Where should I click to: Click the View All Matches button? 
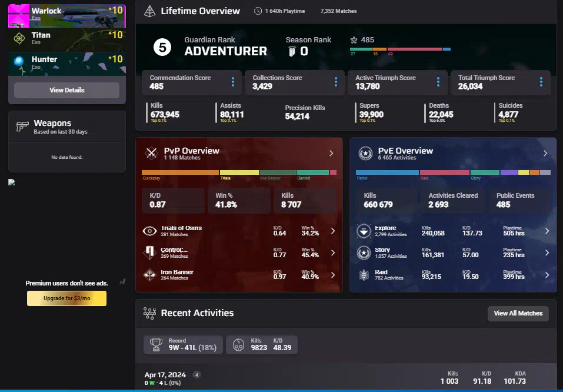pyautogui.click(x=518, y=313)
